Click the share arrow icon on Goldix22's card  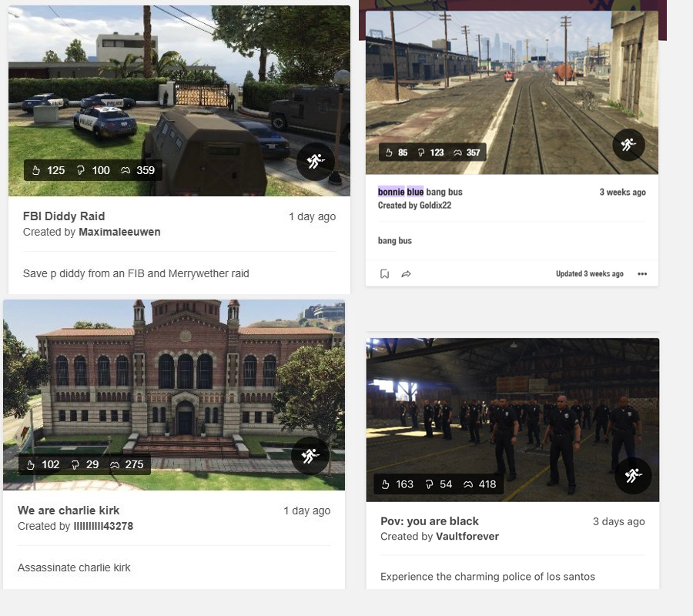click(406, 274)
